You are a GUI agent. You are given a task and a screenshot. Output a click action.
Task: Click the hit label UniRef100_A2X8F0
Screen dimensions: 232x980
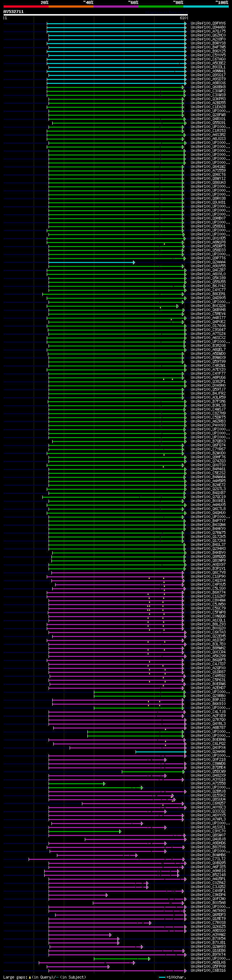(208, 39)
